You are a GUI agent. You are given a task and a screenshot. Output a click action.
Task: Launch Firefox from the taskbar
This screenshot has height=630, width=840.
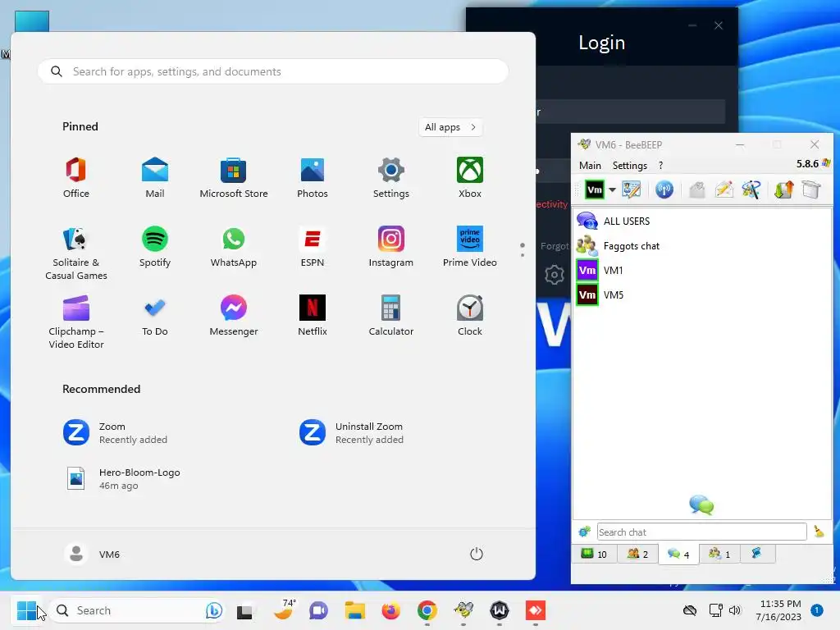(x=390, y=610)
